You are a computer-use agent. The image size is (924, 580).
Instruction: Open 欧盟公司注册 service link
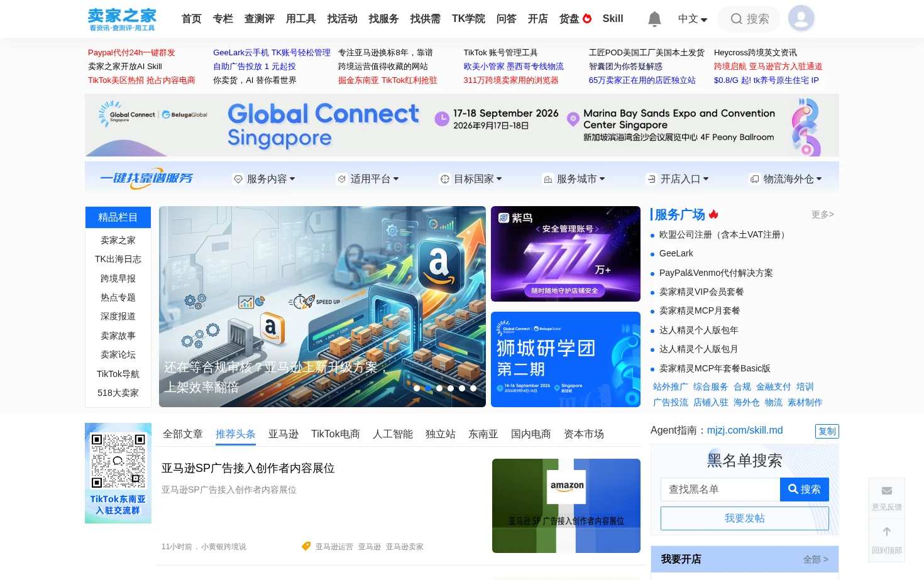[x=724, y=234]
